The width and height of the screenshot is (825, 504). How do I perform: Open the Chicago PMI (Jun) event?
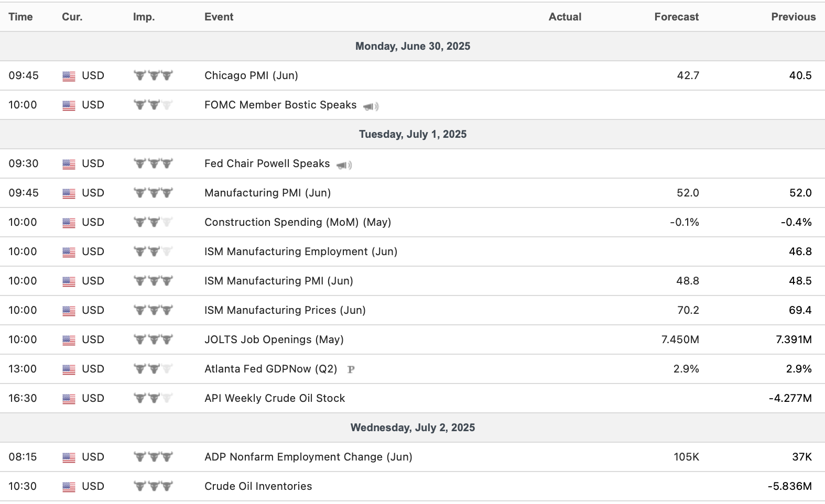(251, 75)
